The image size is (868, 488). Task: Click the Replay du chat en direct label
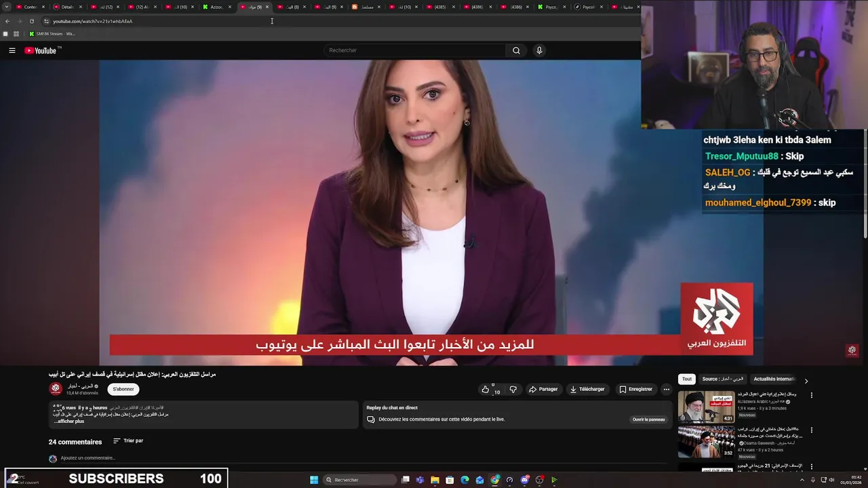pyautogui.click(x=392, y=408)
